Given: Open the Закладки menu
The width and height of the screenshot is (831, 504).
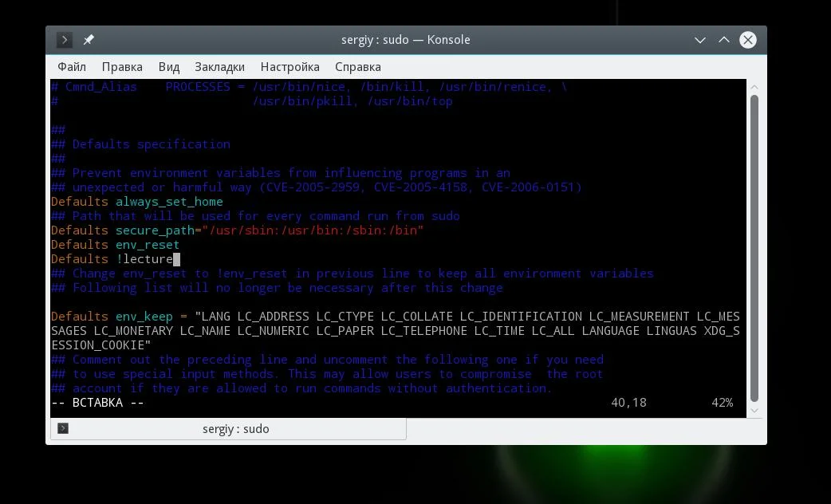Looking at the screenshot, I should coord(219,67).
